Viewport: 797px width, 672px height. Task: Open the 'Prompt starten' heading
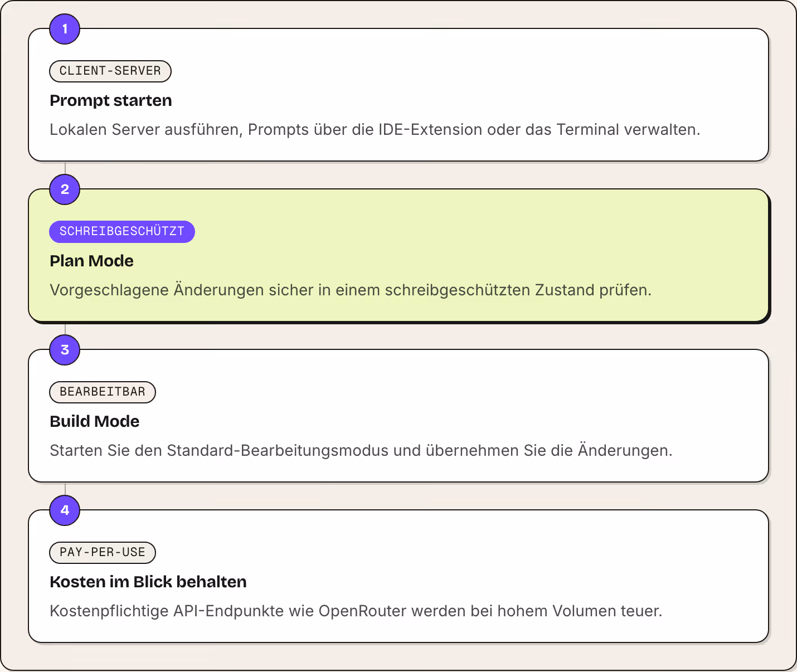(111, 100)
